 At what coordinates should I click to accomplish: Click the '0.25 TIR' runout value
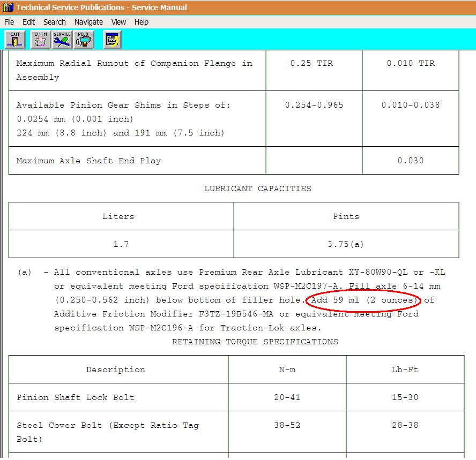311,63
